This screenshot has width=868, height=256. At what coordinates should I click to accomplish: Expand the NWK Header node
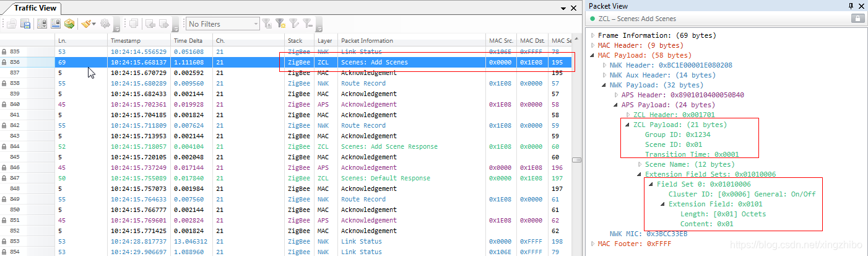tap(605, 65)
